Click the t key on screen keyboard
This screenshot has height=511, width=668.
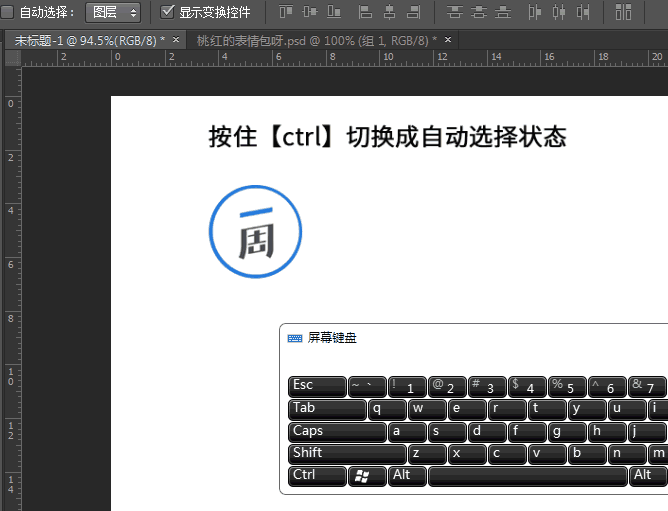[547, 409]
